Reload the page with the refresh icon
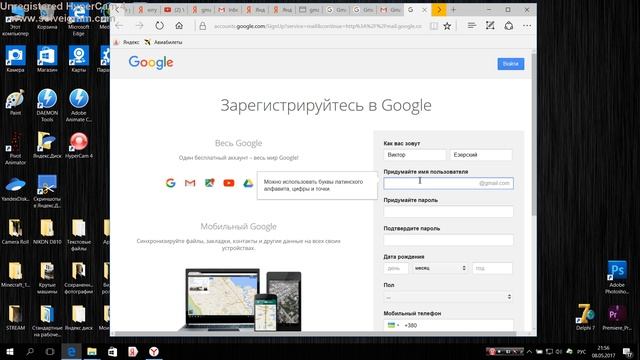The image size is (640, 360). (x=159, y=26)
